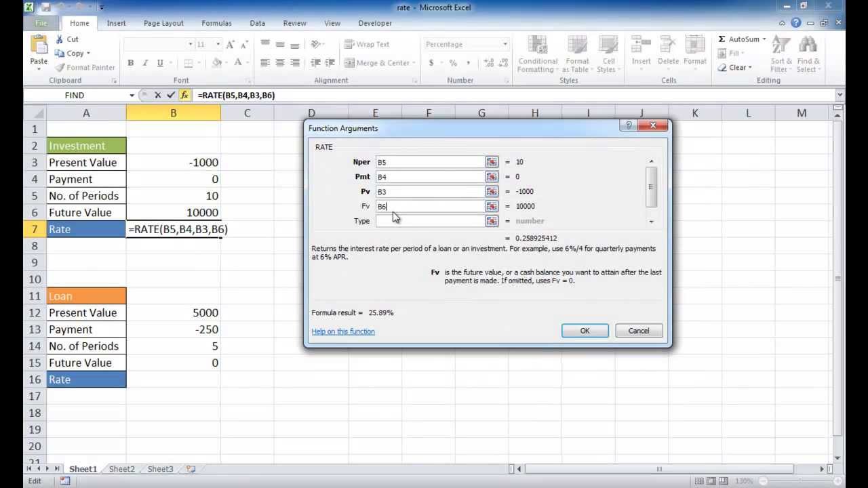Switch to the Formulas tab
The width and height of the screenshot is (868, 488).
(216, 23)
